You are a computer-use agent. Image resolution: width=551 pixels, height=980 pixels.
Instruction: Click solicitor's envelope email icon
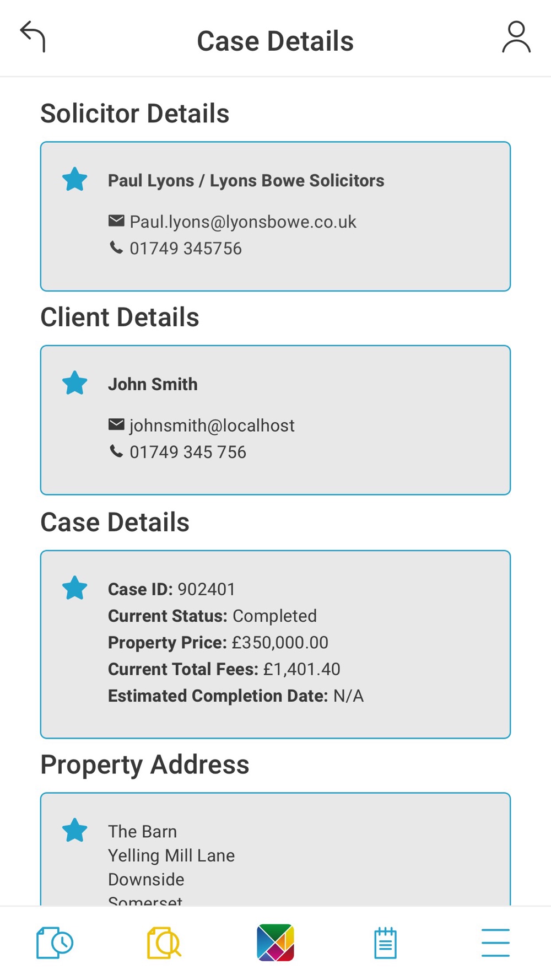click(x=116, y=221)
